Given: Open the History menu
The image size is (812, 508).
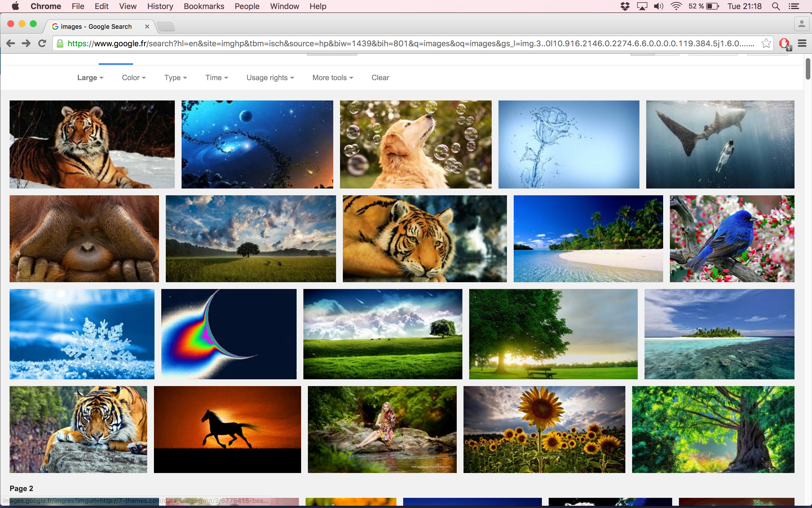Looking at the screenshot, I should 160,6.
